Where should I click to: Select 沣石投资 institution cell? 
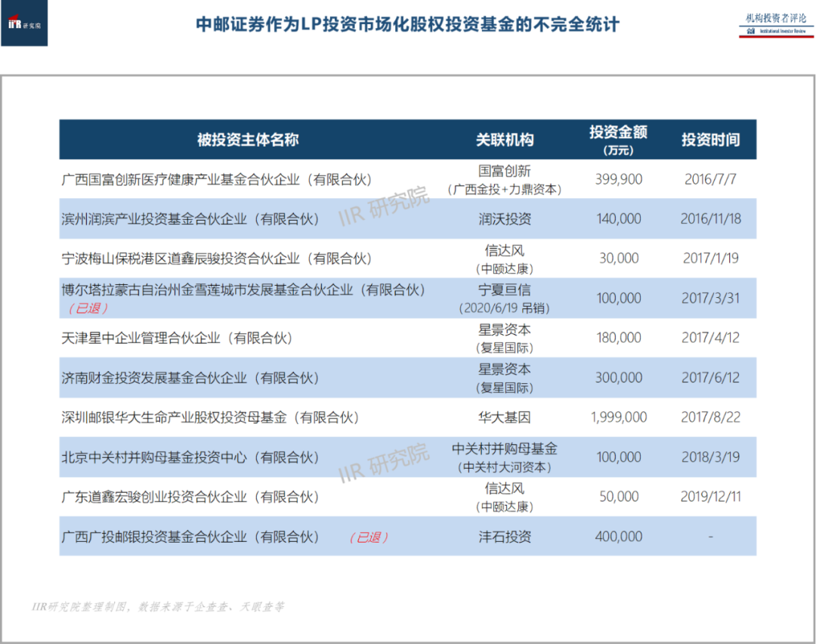[x=505, y=537]
